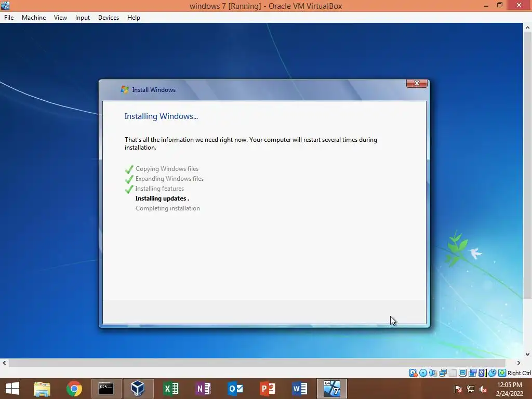Click the 'Installing features' step
This screenshot has height=399, width=532.
coord(159,188)
